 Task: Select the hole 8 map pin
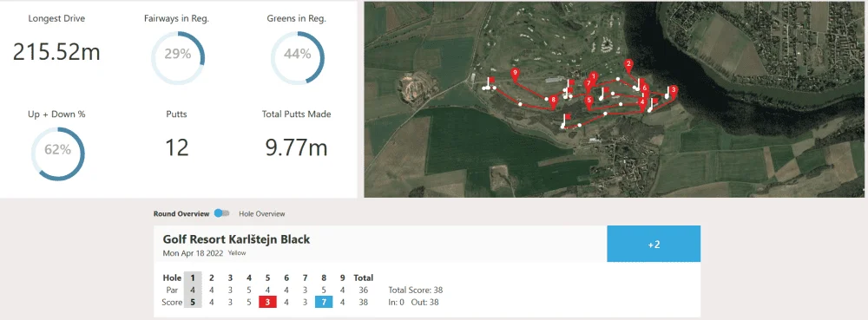coord(552,101)
